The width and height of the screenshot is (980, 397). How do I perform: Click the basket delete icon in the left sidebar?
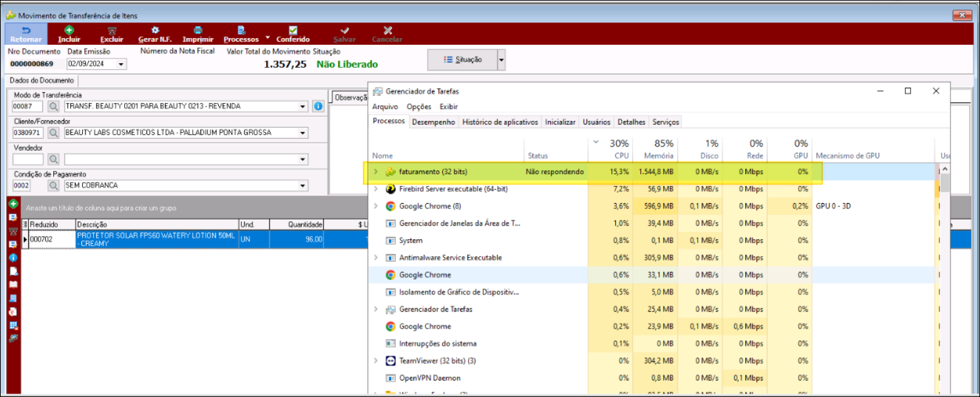pyautogui.click(x=13, y=231)
